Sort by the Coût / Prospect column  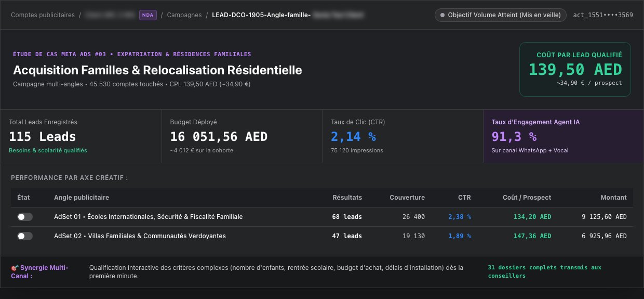tap(527, 198)
